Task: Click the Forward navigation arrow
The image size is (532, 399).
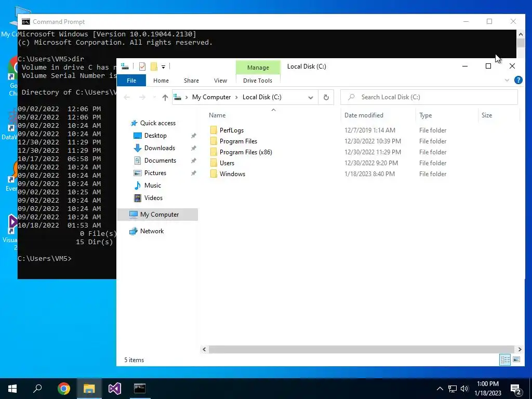Action: [142, 97]
